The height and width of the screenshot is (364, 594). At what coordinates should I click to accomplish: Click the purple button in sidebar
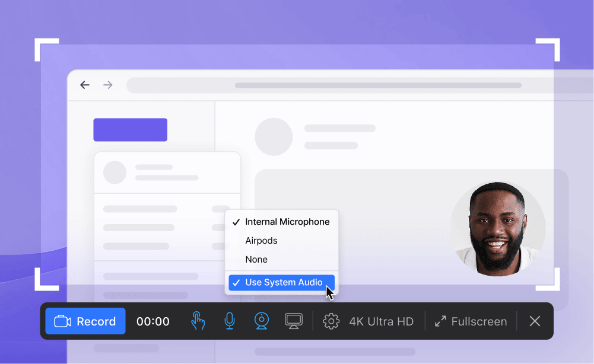pyautogui.click(x=130, y=130)
